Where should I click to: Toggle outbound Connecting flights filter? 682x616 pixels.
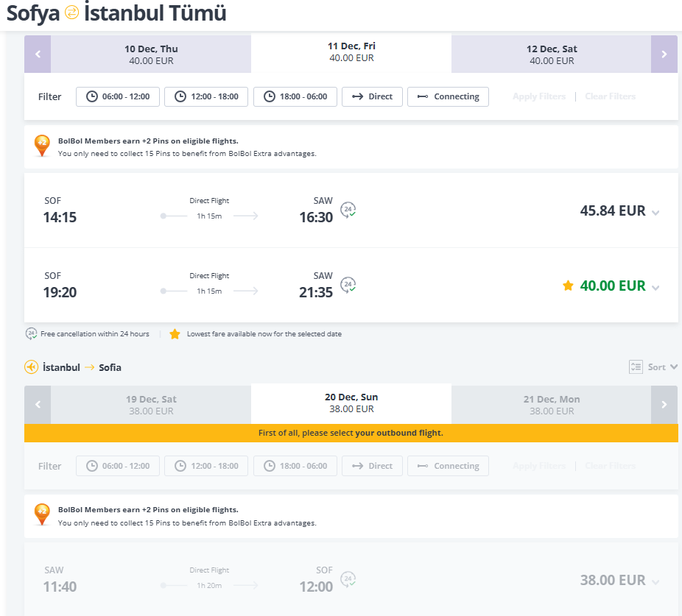click(448, 96)
